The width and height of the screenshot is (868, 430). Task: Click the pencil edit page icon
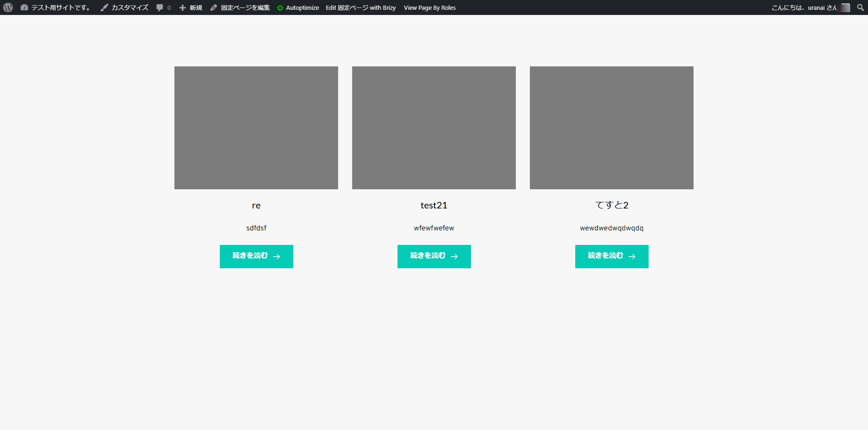[214, 7]
